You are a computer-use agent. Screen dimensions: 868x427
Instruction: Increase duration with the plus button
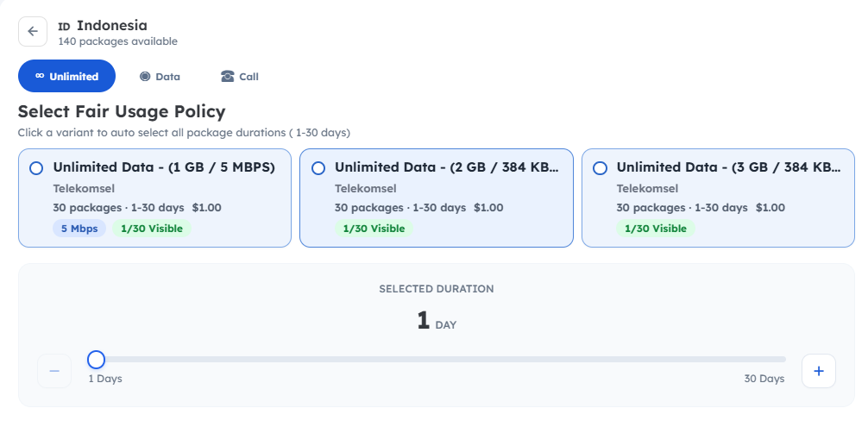tap(818, 371)
